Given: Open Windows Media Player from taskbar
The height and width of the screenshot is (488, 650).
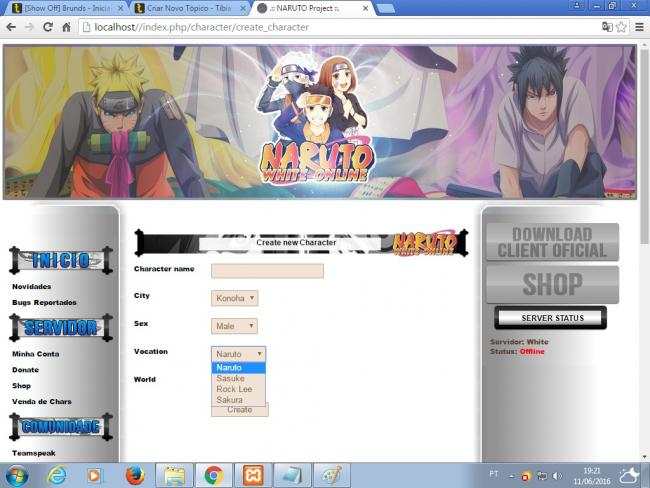Looking at the screenshot, I should coord(94,476).
